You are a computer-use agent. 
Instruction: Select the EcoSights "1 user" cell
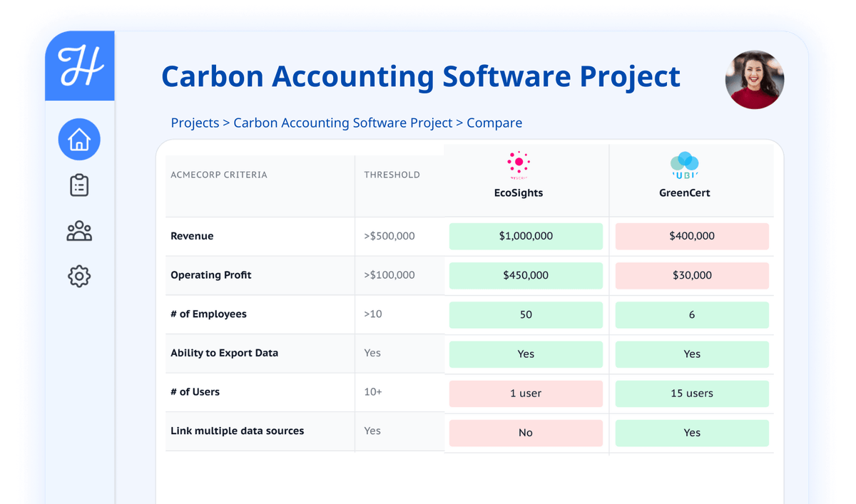coord(526,393)
